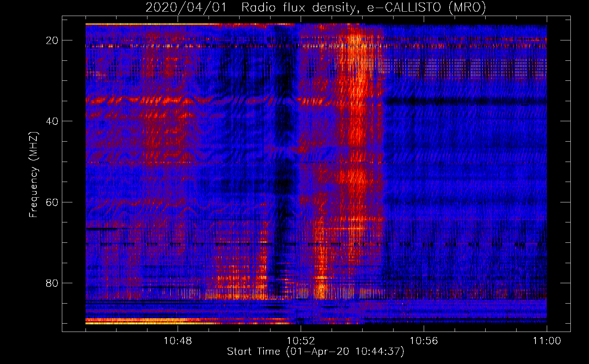Click the time tick label 10:52
Viewport: 589px width, 364px height.
point(301,341)
